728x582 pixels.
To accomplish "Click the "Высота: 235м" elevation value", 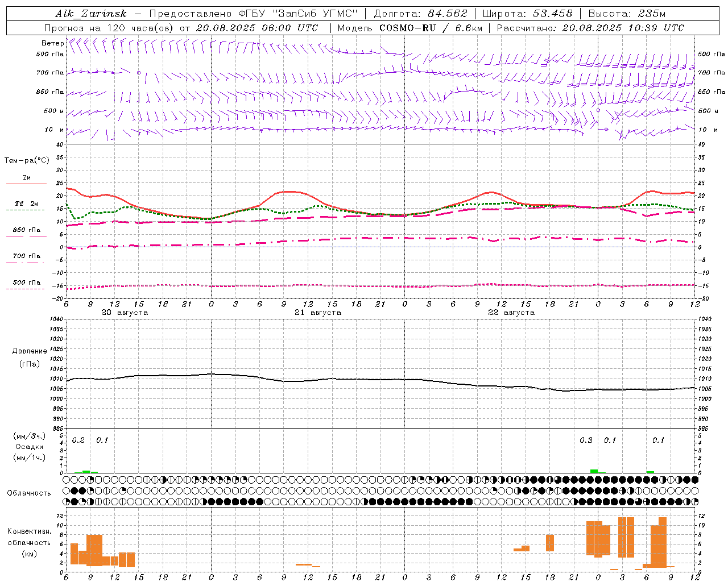I will (626, 14).
